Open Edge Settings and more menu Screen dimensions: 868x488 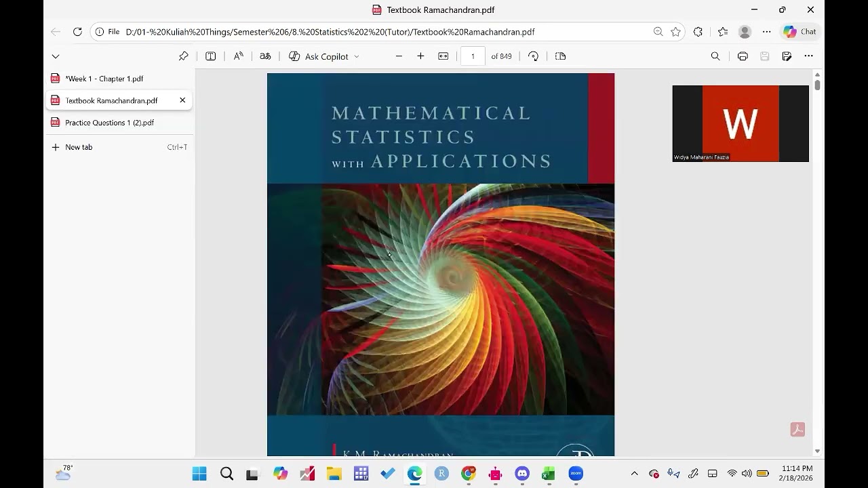coord(766,32)
